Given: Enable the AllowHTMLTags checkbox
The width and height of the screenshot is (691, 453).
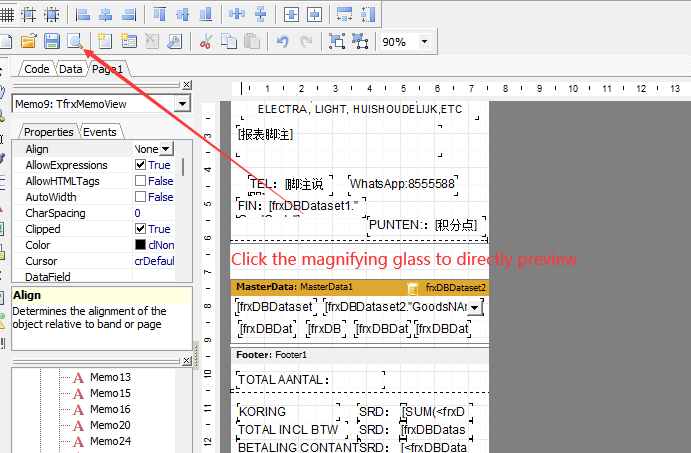Looking at the screenshot, I should click(x=141, y=181).
